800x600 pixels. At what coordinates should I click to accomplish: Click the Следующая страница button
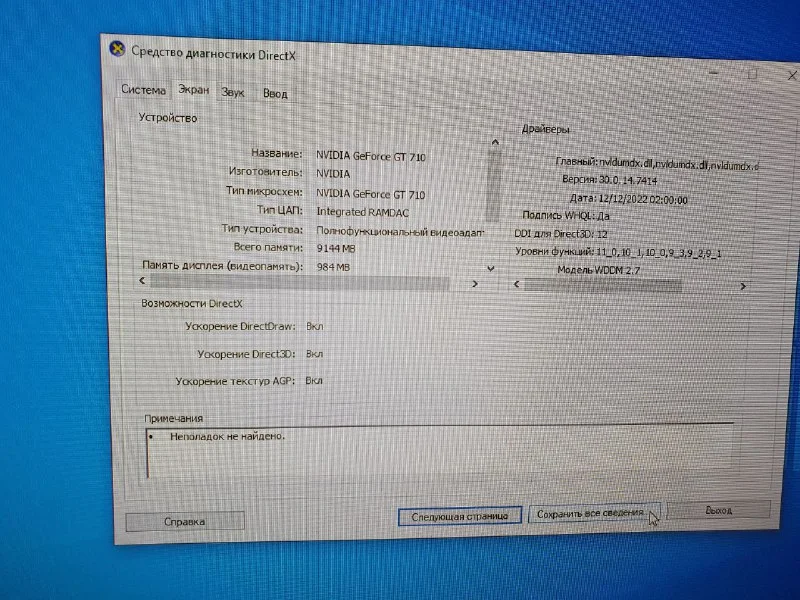click(x=459, y=516)
